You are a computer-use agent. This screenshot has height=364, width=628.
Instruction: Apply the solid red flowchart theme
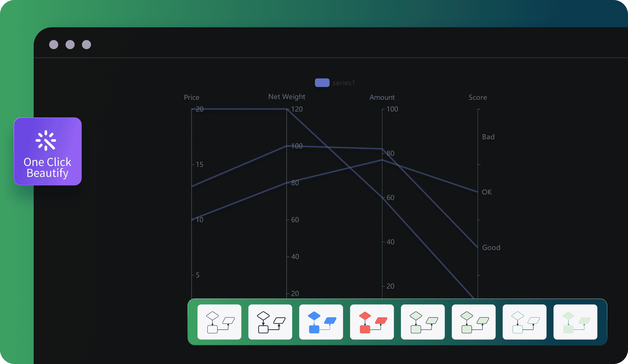[372, 322]
